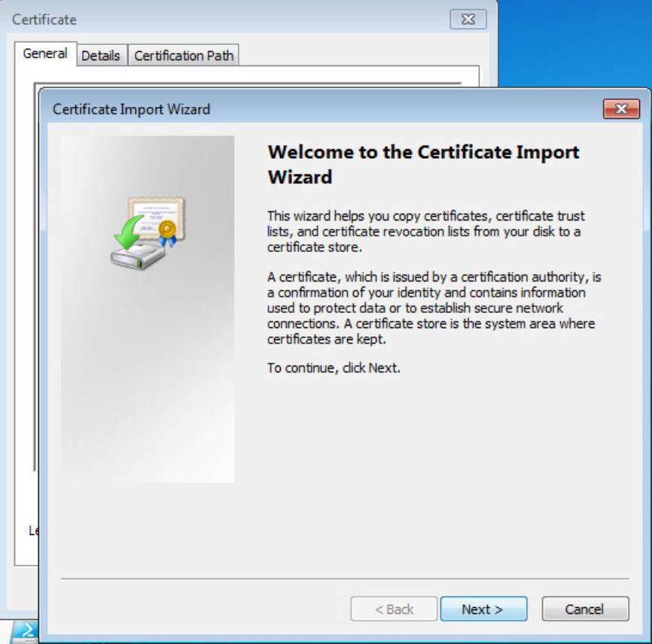
Task: Click the 'To continue, click Next' line
Action: pos(334,368)
